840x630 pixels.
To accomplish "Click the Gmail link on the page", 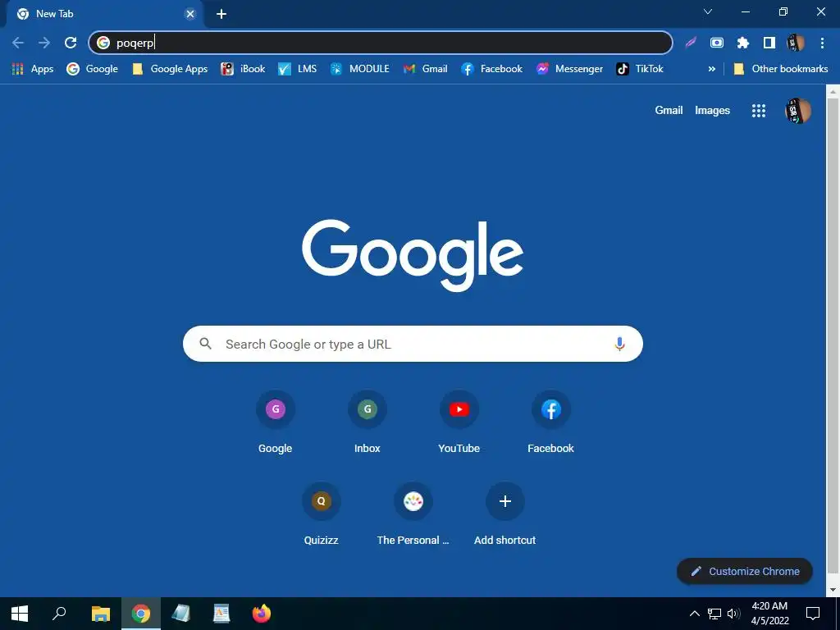I will [669, 111].
